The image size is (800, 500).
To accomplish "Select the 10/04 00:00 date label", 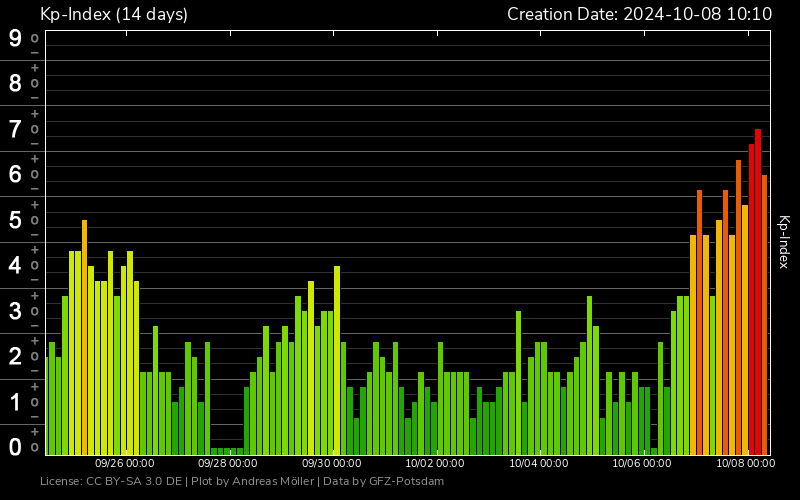I will tap(539, 463).
